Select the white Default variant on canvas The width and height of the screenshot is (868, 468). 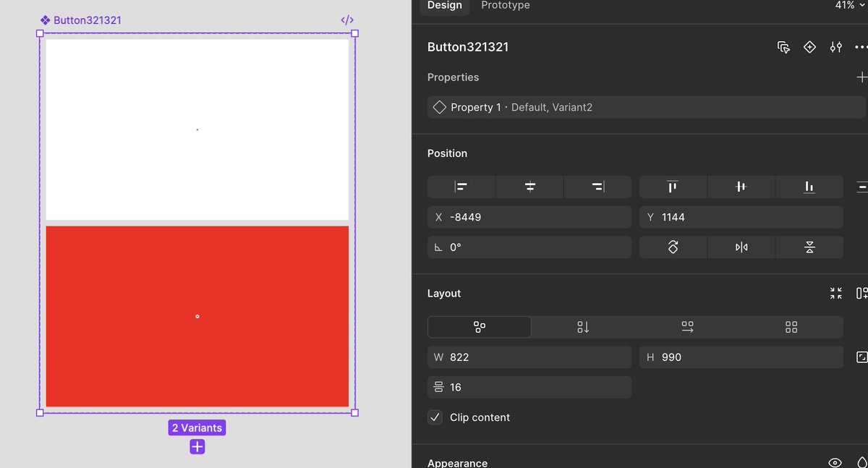tap(197, 129)
